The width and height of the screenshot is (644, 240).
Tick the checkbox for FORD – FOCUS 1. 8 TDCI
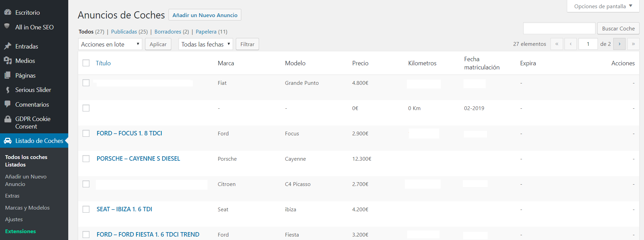[86, 133]
